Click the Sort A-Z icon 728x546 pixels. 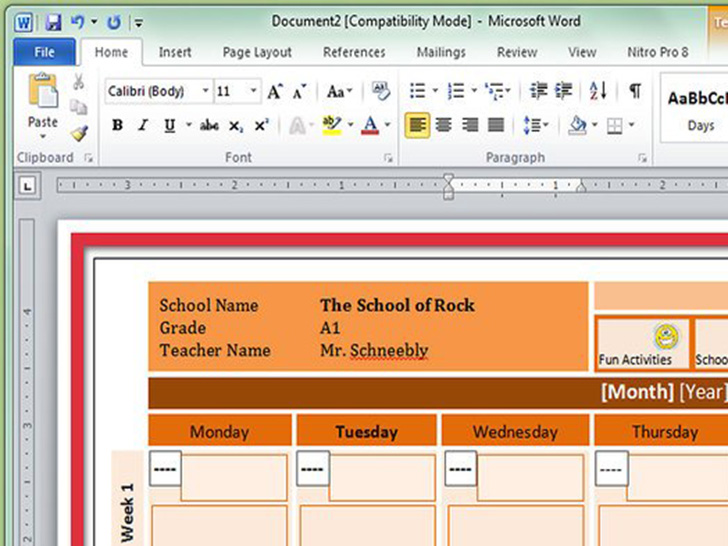598,91
